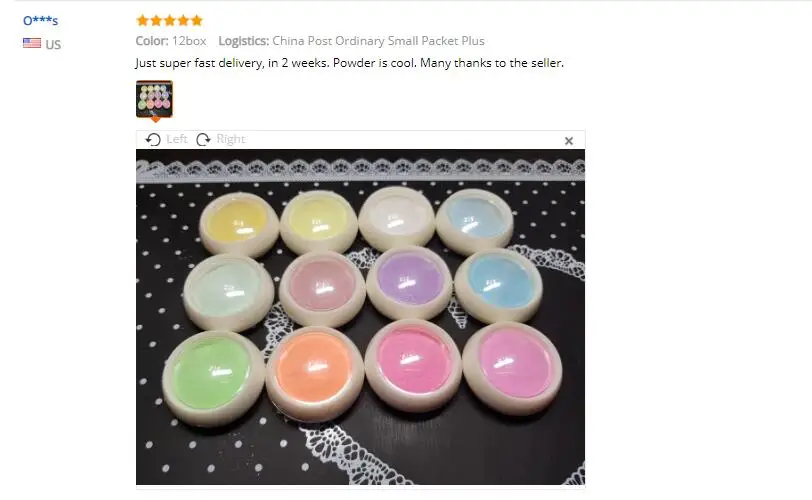Open the review photo thumbnail
The height and width of the screenshot is (500, 812).
[x=154, y=99]
